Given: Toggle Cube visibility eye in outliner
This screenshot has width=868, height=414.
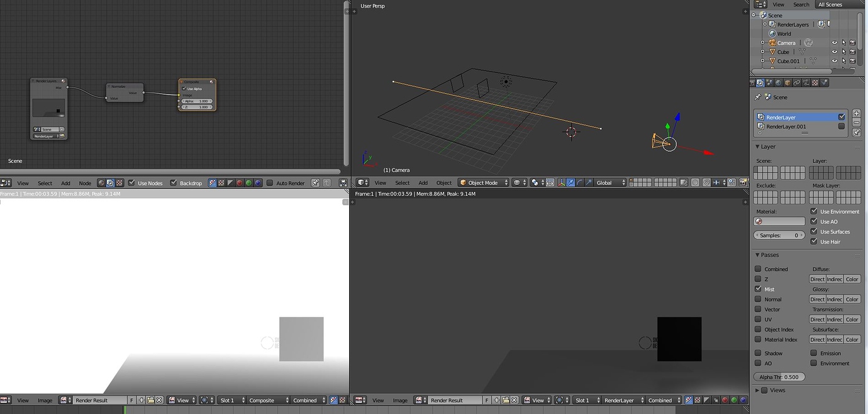Looking at the screenshot, I should pos(835,52).
